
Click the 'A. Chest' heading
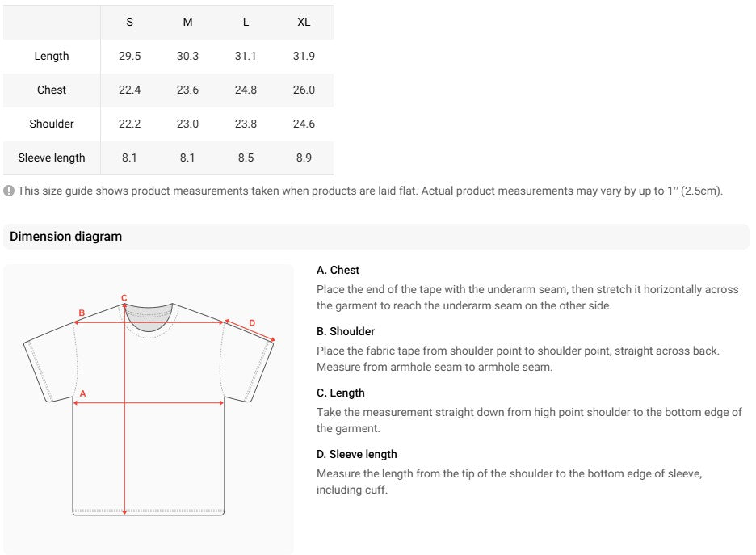point(338,270)
